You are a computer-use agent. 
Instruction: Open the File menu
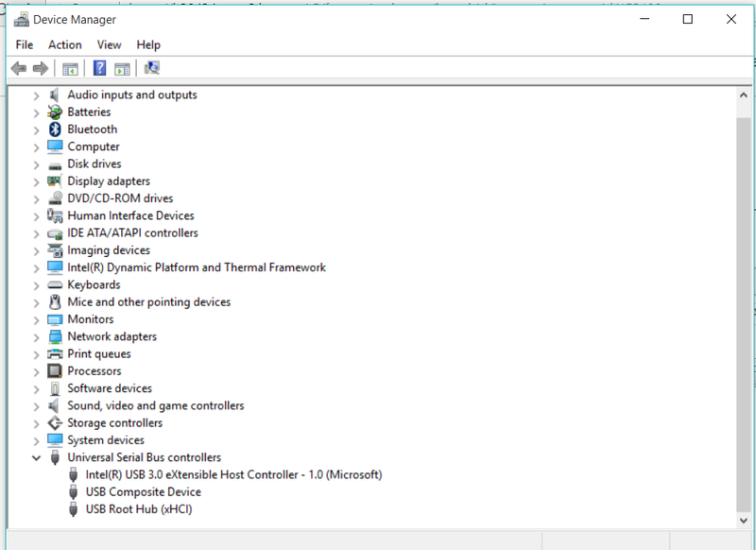[25, 44]
